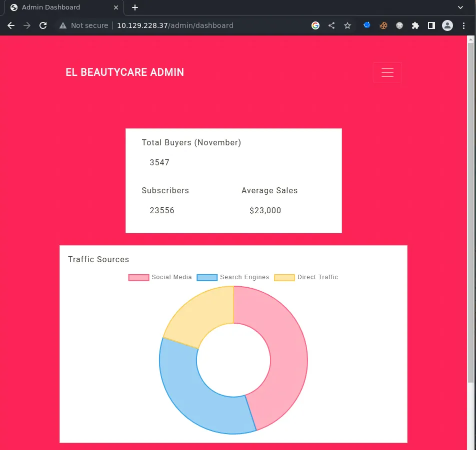This screenshot has width=476, height=450.
Task: Open the Extensions puzzle menu
Action: tap(415, 25)
